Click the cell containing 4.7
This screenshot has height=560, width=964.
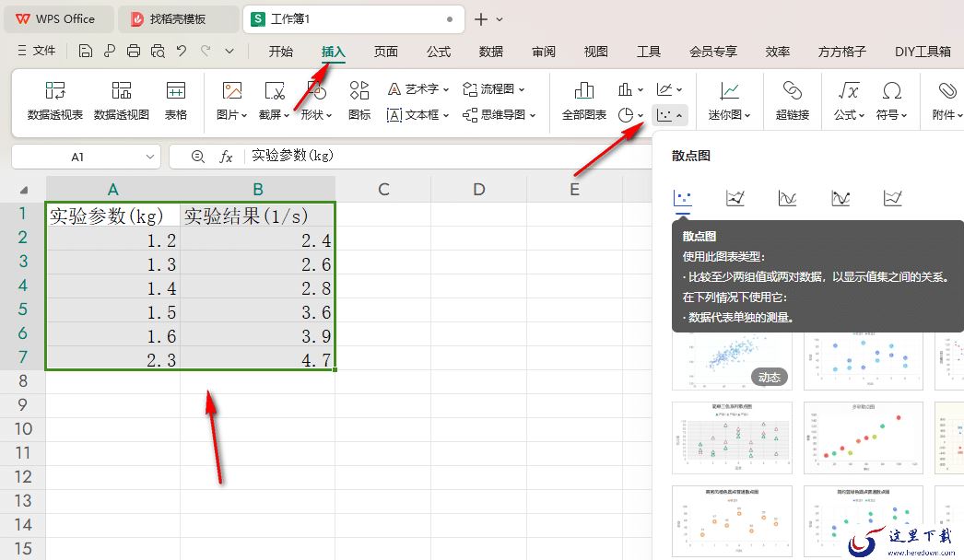pos(258,359)
